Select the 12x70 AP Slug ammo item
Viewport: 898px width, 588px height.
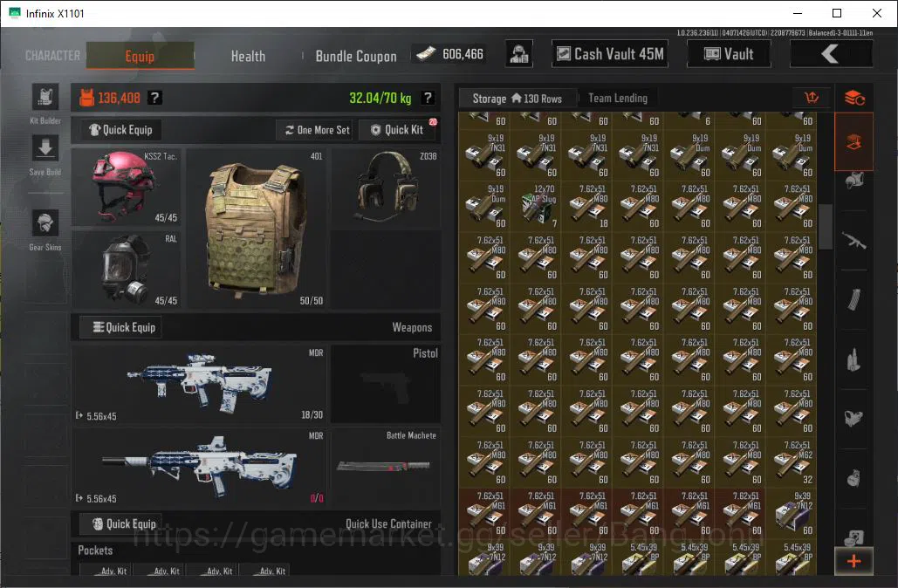point(536,206)
